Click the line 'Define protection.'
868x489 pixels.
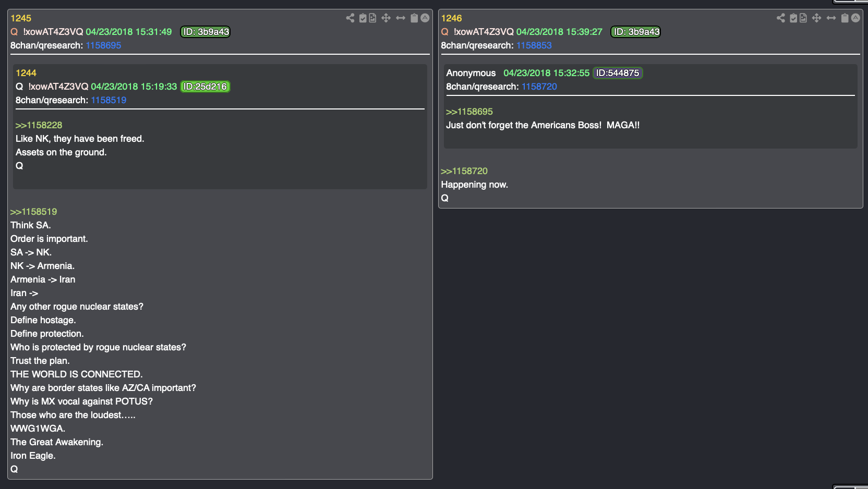(x=47, y=334)
